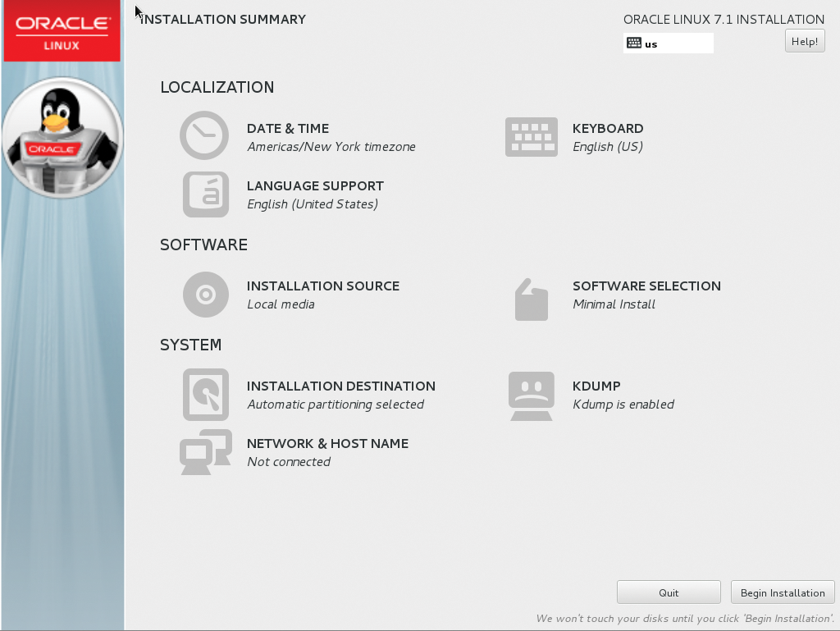840x631 pixels.
Task: Click the Kdump sad-face icon
Action: coord(531,396)
